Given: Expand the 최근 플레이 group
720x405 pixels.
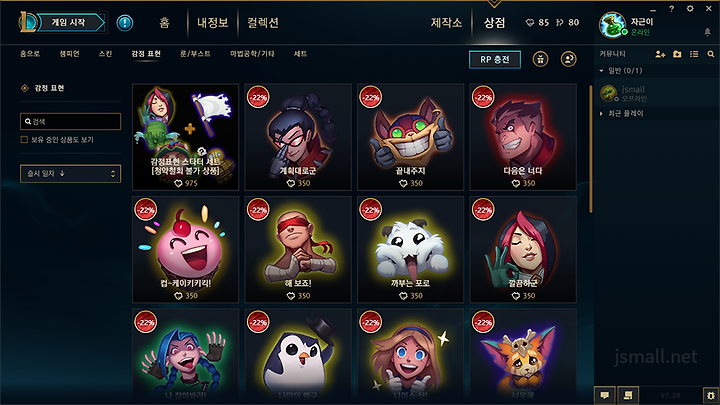Looking at the screenshot, I should pos(602,113).
